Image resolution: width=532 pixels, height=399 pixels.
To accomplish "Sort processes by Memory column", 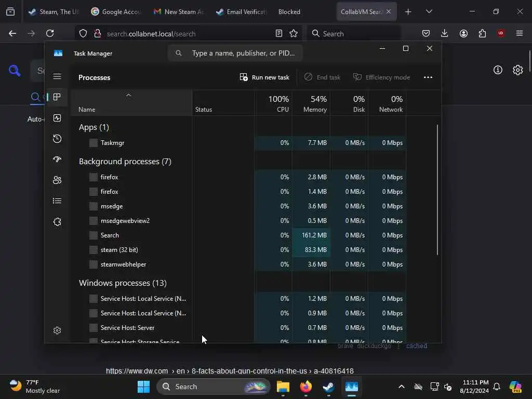I will (x=311, y=103).
